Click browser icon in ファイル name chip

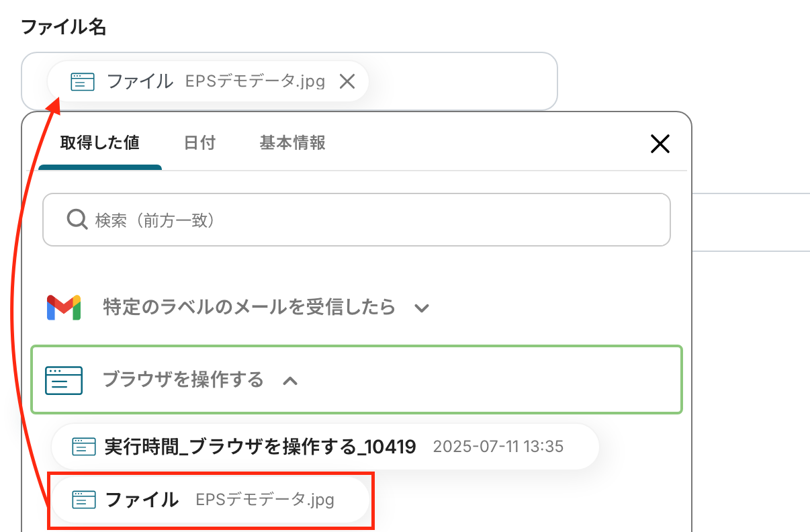click(x=81, y=82)
